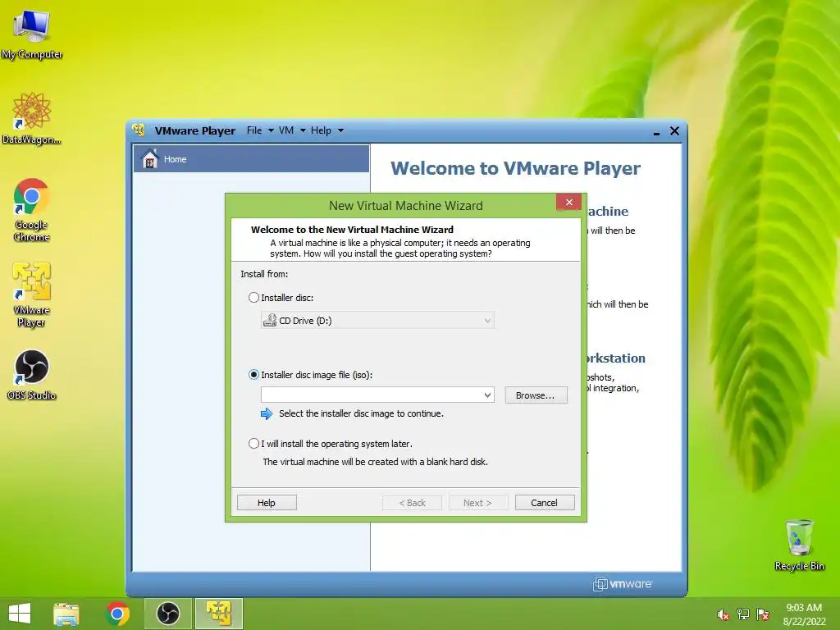Open the Help menu in VMware Player
The image size is (840, 630).
pos(326,130)
